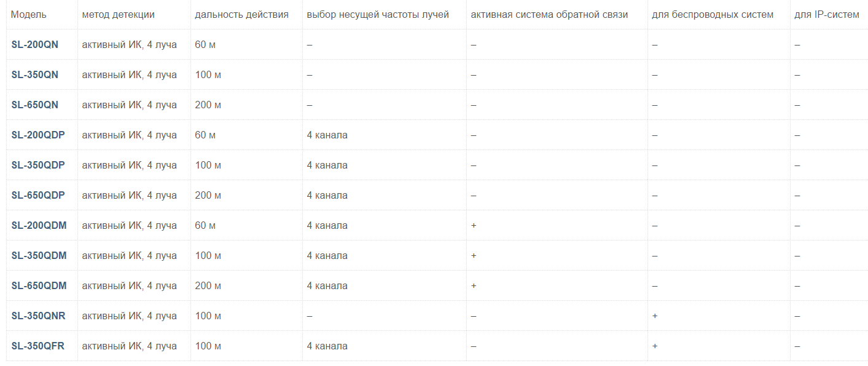Select the "дальность действия" column header
Viewport: 868px width, 366px height.
pos(241,14)
